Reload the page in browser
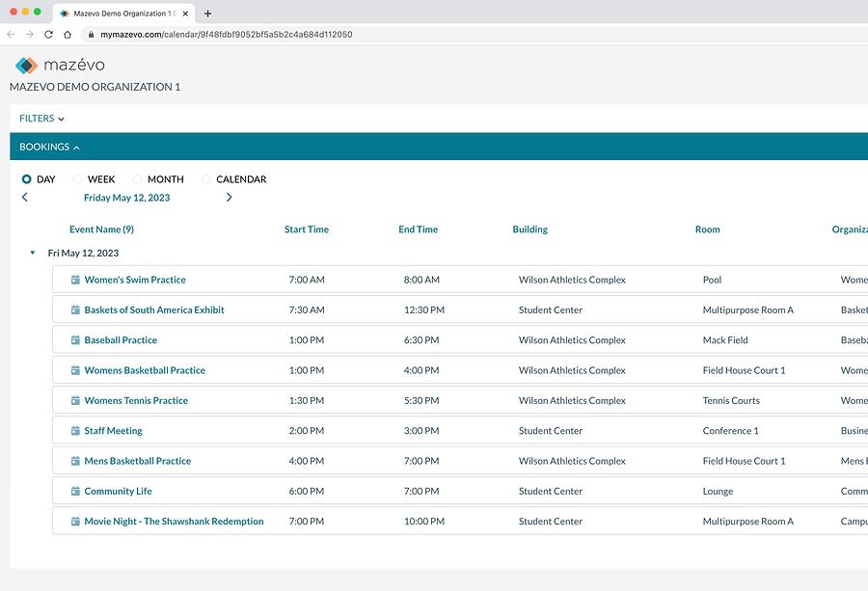 (49, 35)
